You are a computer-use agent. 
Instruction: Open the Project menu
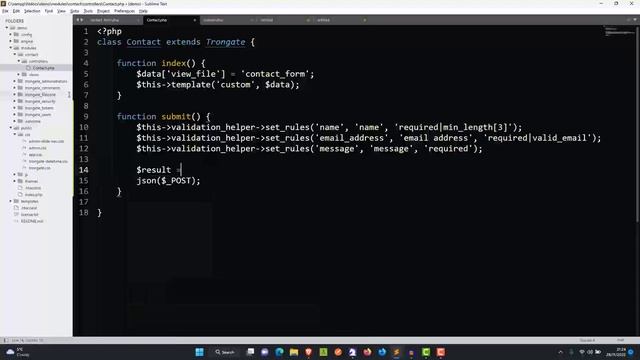[103, 11]
